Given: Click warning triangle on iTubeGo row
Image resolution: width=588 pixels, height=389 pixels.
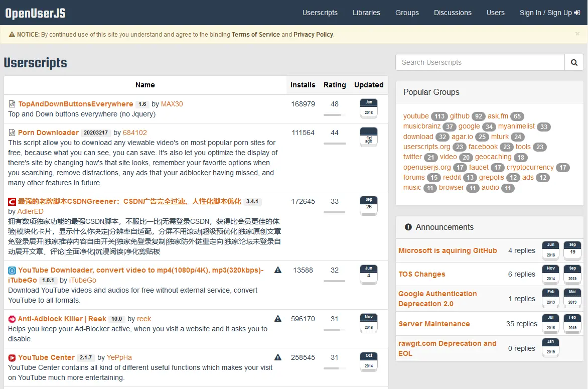Looking at the screenshot, I should point(278,270).
